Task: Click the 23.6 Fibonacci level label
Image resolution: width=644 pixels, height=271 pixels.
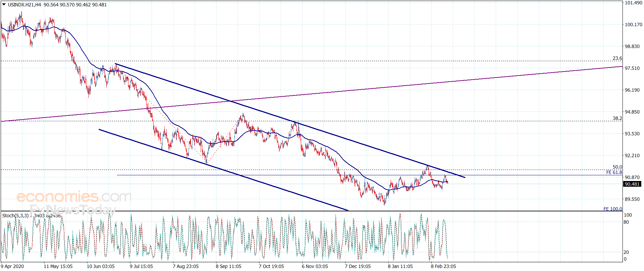Action: 617,58
